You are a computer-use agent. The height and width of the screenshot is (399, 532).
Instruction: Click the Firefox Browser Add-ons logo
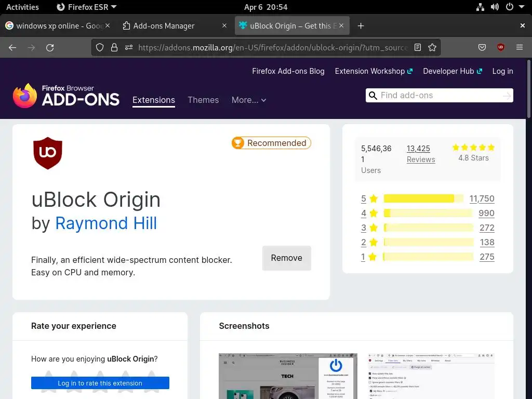coord(66,96)
